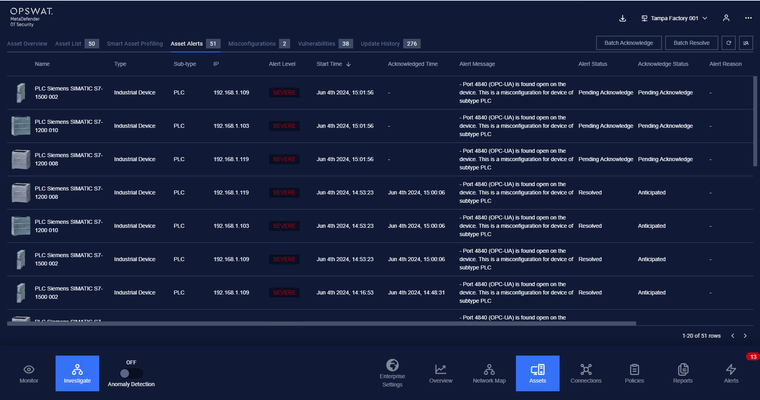The height and width of the screenshot is (400, 760).
Task: Open the Tampa Factory 001 site dropdown
Action: click(x=674, y=18)
